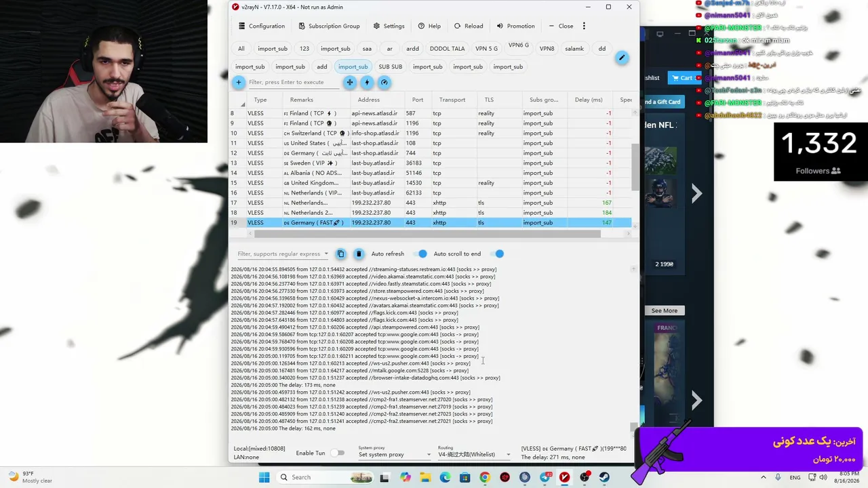This screenshot has width=868, height=488.
Task: Click the pencil edit subscription button
Action: pyautogui.click(x=621, y=58)
